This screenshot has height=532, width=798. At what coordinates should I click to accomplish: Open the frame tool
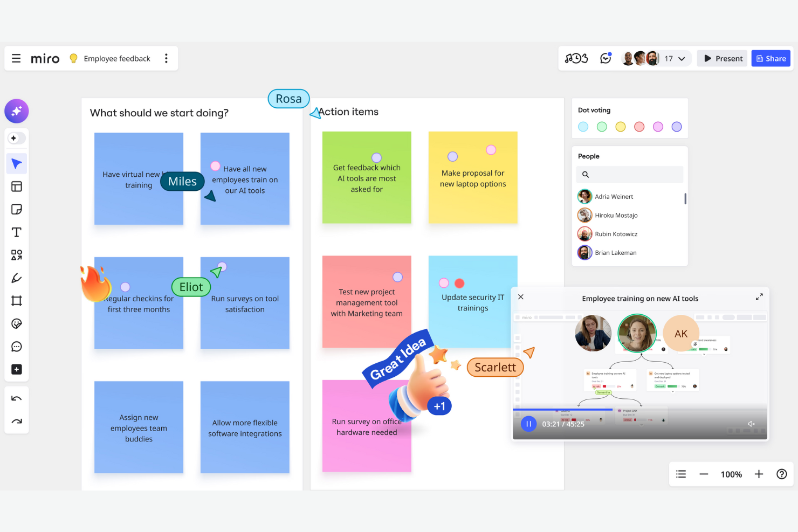(x=17, y=301)
